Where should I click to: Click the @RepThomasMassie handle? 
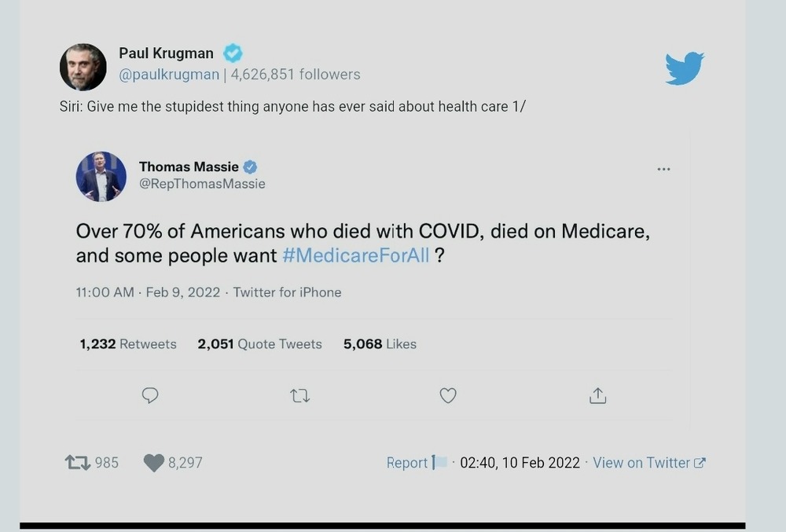tap(202, 184)
